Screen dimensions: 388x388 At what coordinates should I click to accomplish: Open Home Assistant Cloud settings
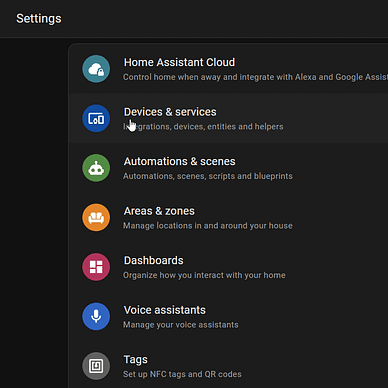(x=228, y=69)
